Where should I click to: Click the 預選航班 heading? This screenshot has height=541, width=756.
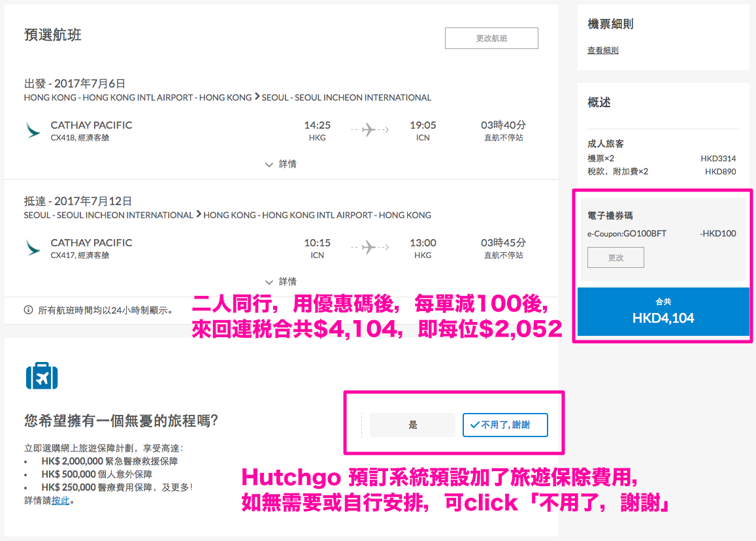[52, 35]
